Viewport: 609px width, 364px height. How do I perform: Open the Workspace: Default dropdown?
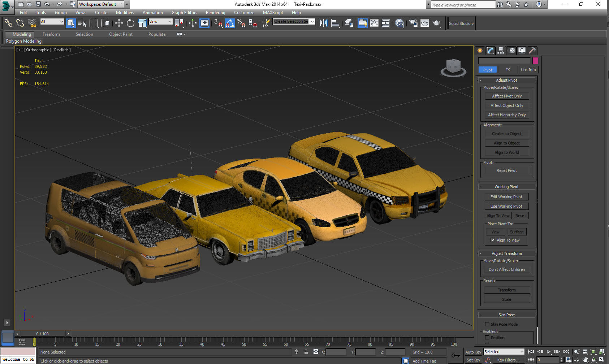click(x=101, y=4)
